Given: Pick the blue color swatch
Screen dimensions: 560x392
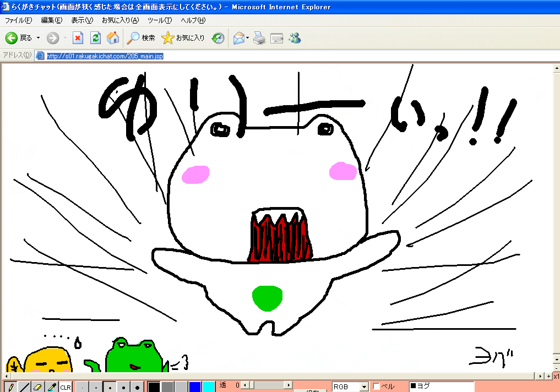Looking at the screenshot, I should (x=194, y=387).
